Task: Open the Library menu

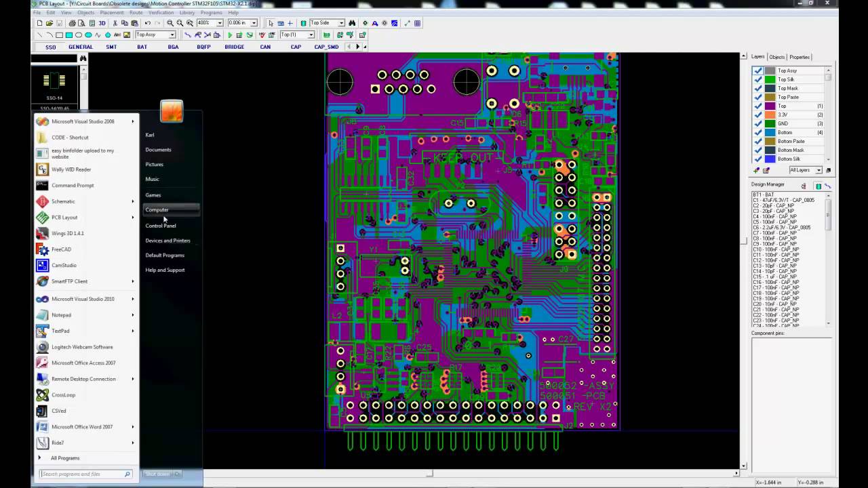Action: pos(187,13)
